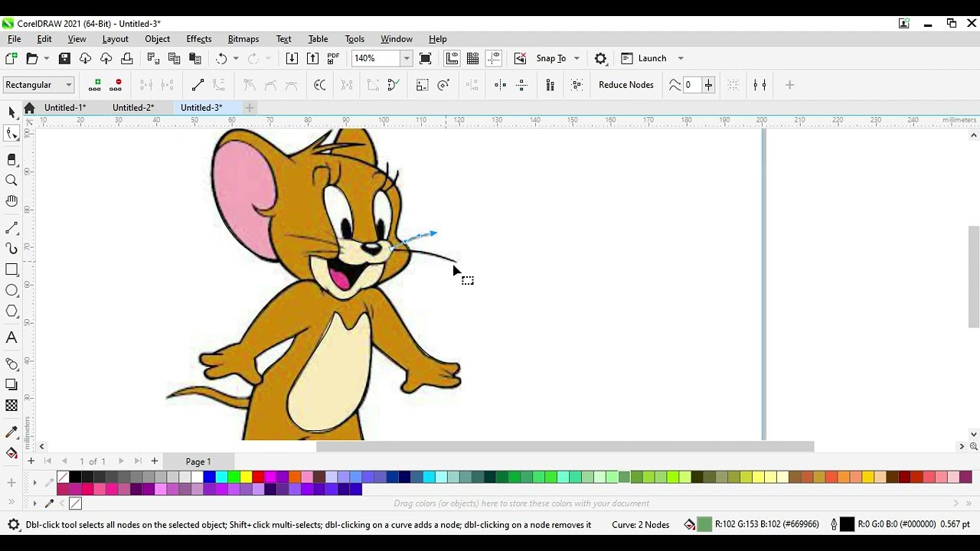
Task: Select the Polygon tool
Action: [x=11, y=311]
